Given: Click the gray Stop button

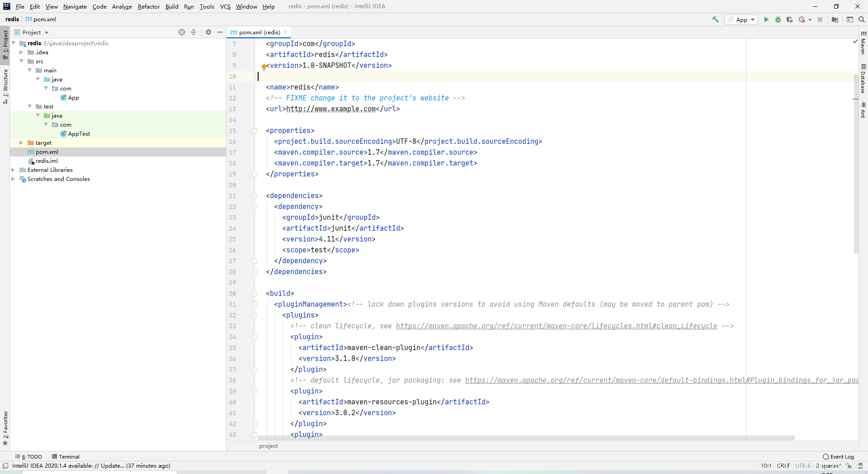Looking at the screenshot, I should tap(820, 19).
